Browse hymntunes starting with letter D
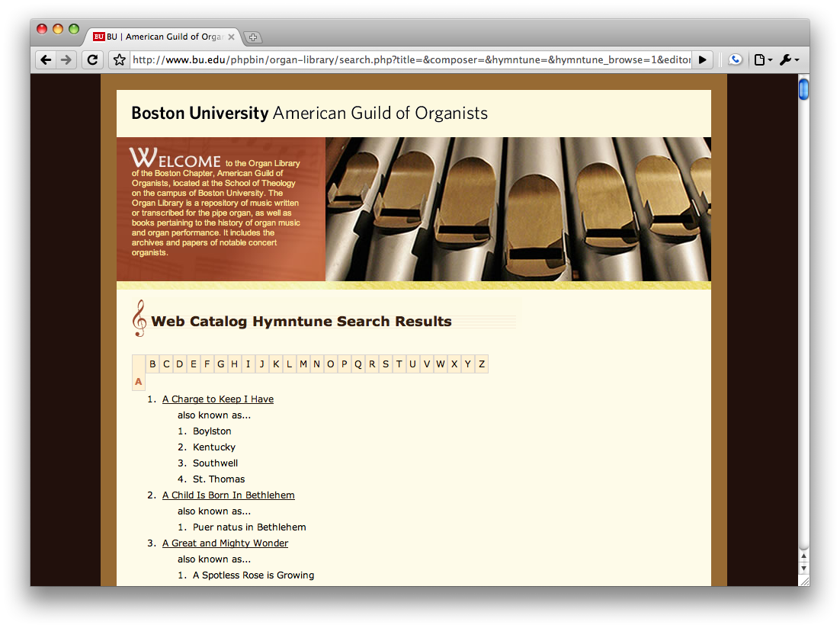The image size is (840, 628). click(x=179, y=364)
